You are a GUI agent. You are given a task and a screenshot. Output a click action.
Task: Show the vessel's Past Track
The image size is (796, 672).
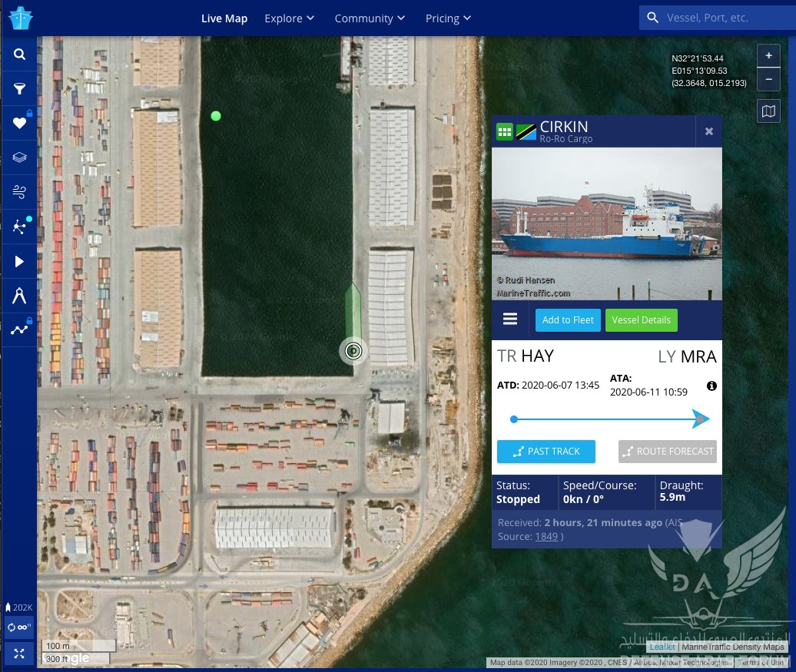546,452
